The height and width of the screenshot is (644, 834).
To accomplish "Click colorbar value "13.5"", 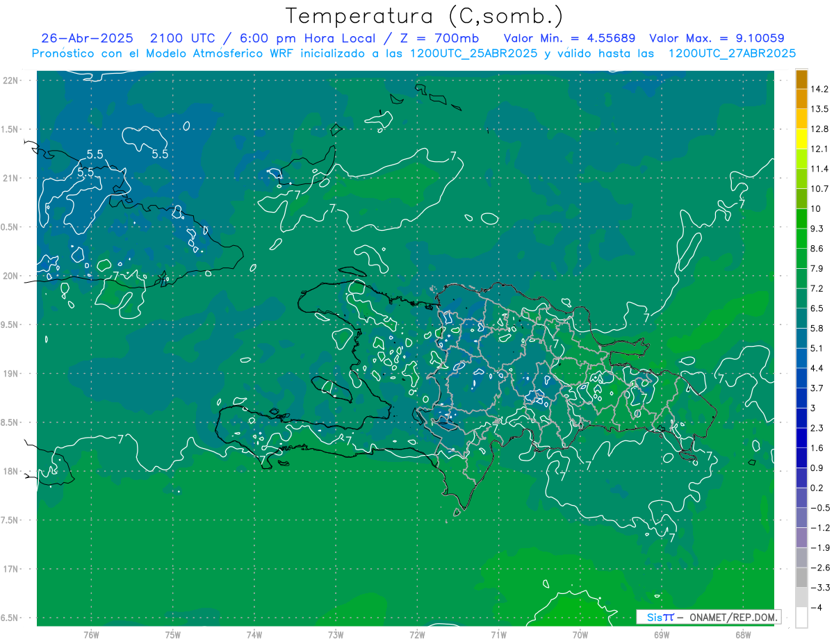I will coord(819,109).
